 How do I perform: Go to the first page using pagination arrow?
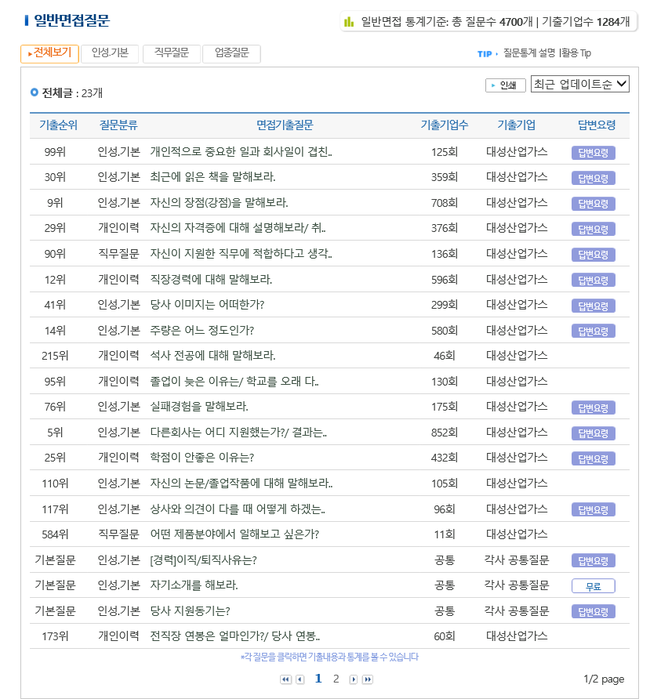[x=286, y=680]
